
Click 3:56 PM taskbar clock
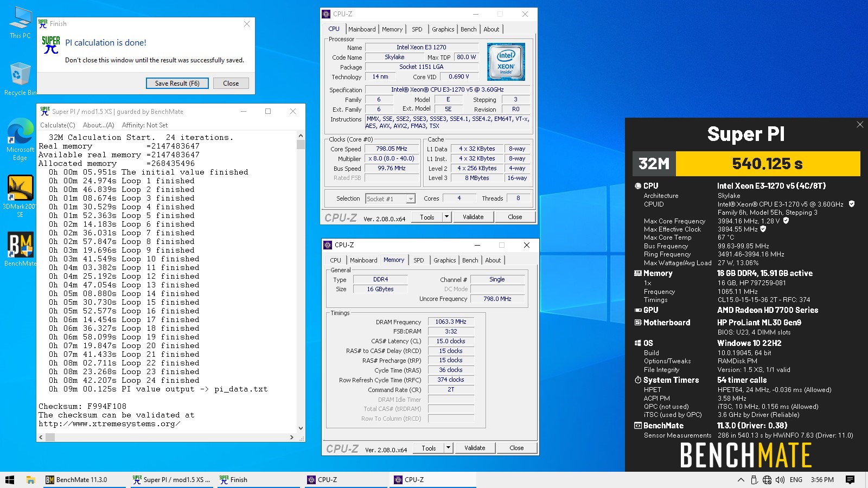click(x=822, y=480)
